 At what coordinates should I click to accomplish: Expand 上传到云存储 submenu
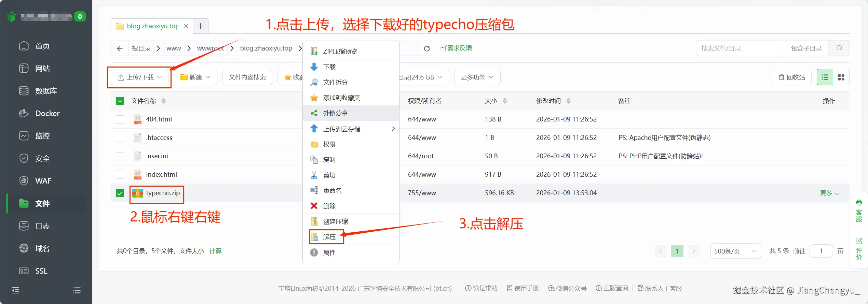click(x=351, y=129)
